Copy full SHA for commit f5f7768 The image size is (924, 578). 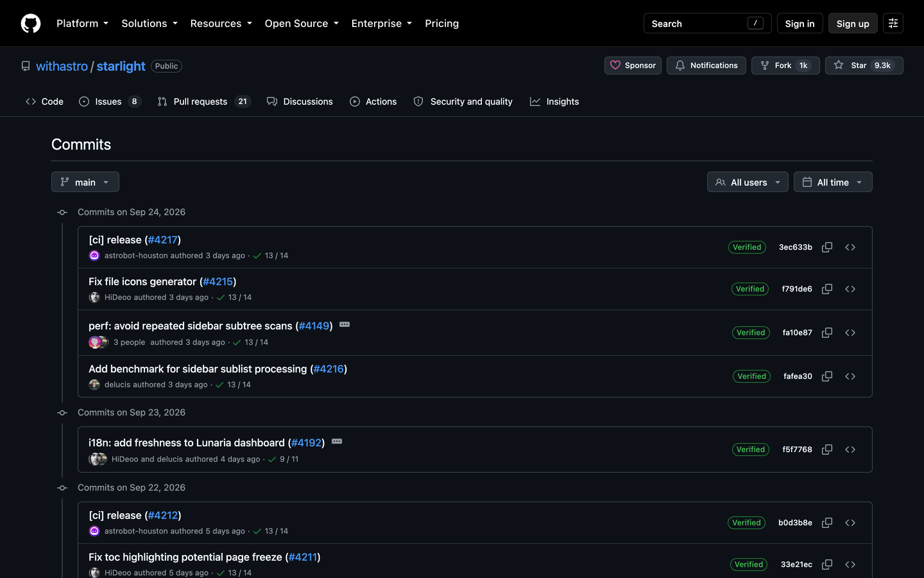827,450
